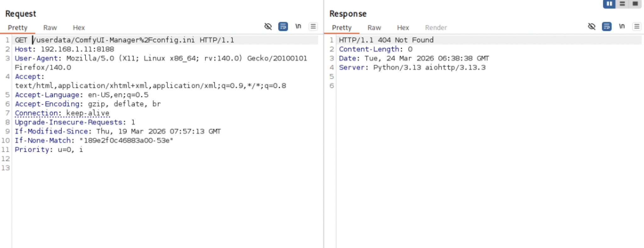The height and width of the screenshot is (248, 644).
Task: Select combined tabbed layout icon
Action: point(635,4)
